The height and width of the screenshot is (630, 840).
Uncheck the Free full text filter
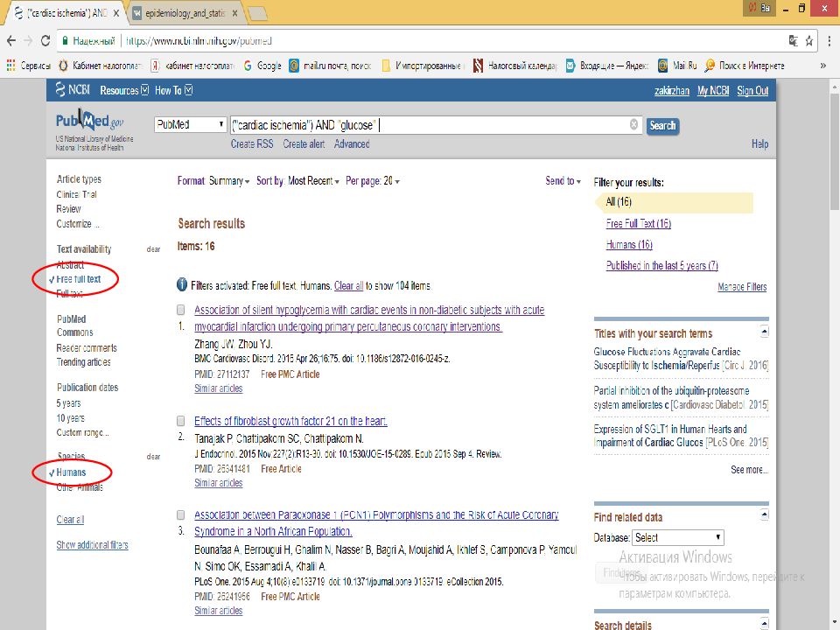click(78, 279)
